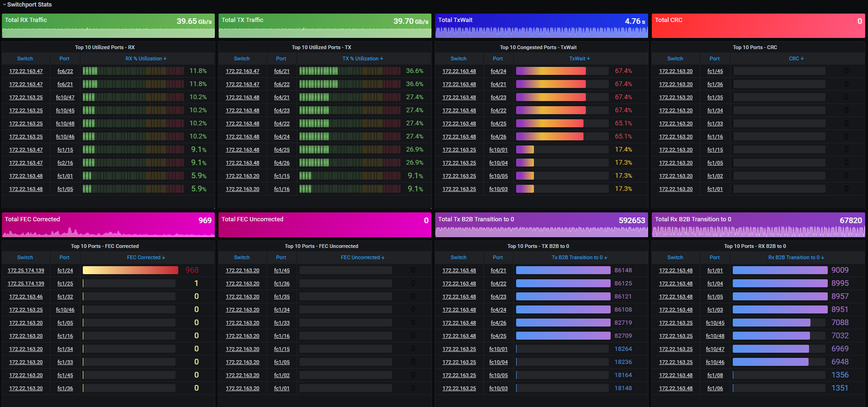Click the 17.4% TxWait value
Viewport: 868px width, 407px height.
pyautogui.click(x=623, y=150)
